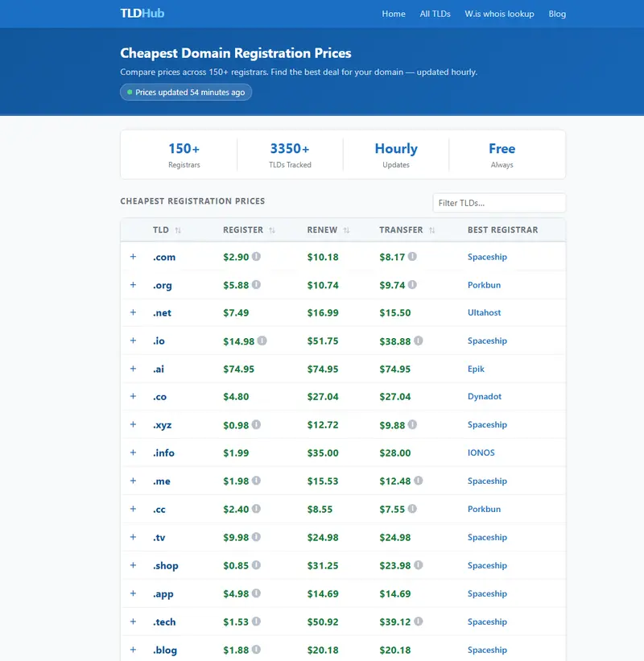This screenshot has height=661, width=644.
Task: Expand the .info row details
Action: [x=134, y=452]
